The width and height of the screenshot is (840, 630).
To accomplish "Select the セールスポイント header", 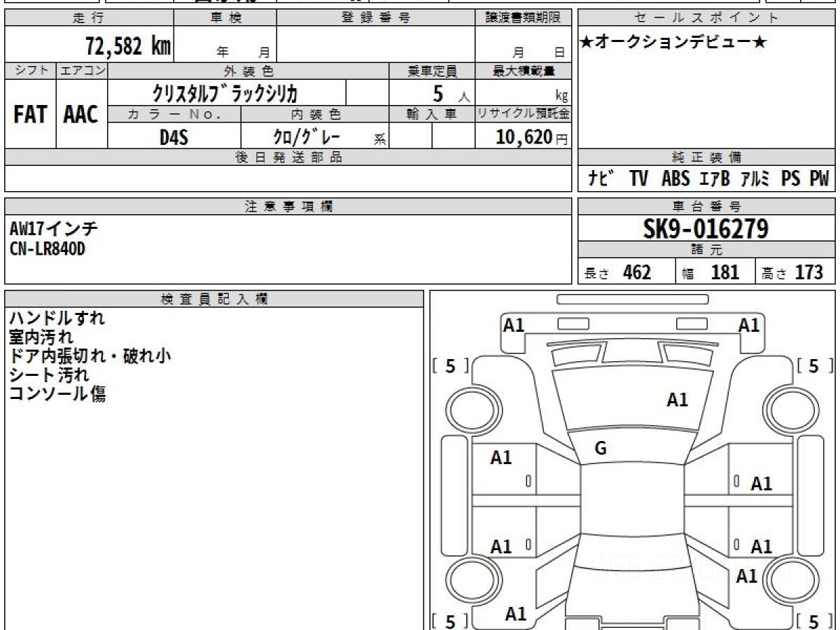I will click(x=707, y=18).
